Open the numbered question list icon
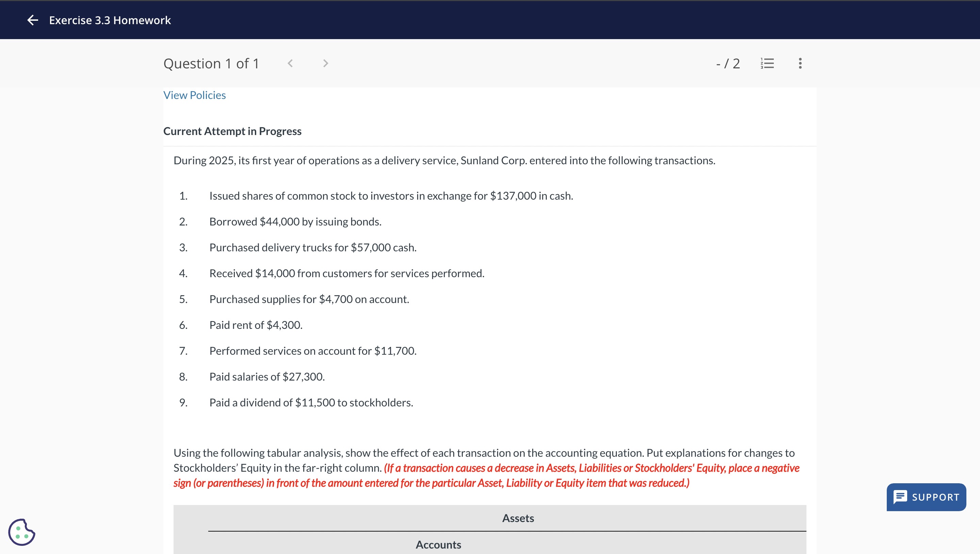The width and height of the screenshot is (980, 554). (x=767, y=63)
